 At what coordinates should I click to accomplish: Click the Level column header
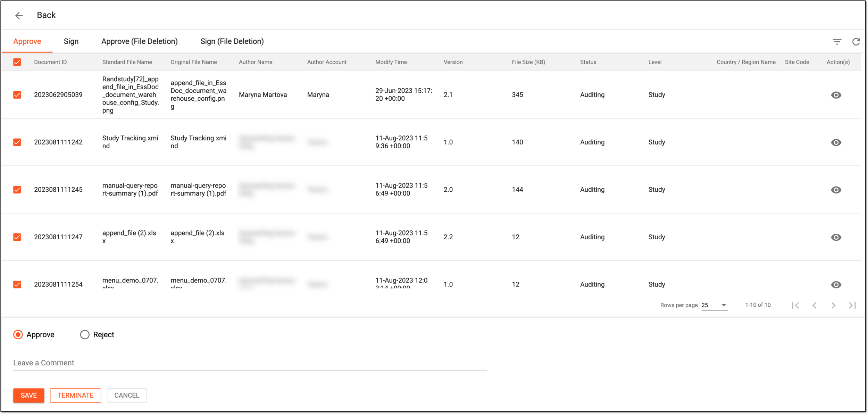click(x=655, y=62)
